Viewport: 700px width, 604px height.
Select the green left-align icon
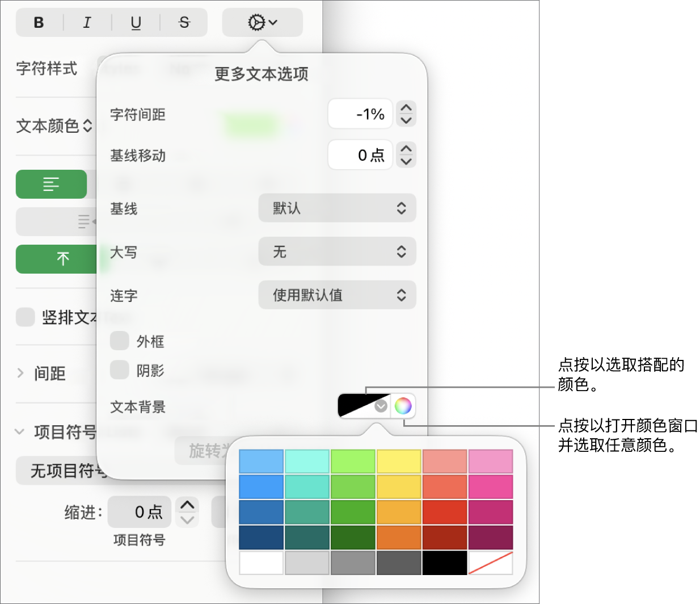tap(51, 184)
